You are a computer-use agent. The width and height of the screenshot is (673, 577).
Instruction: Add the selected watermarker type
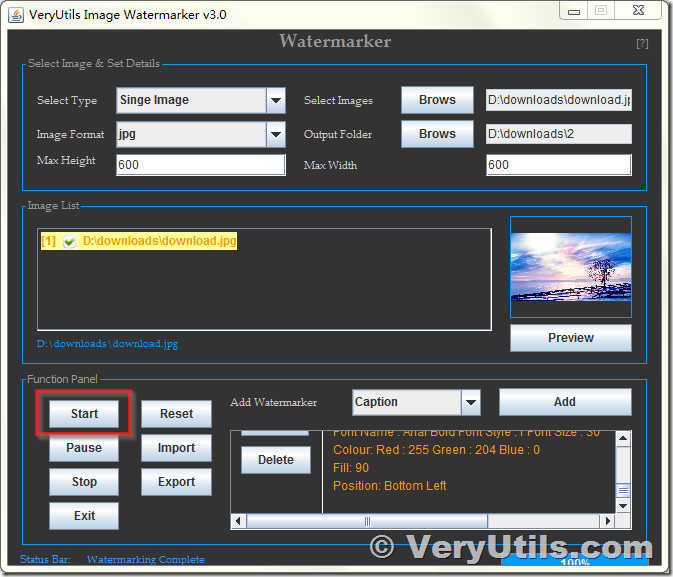click(565, 402)
